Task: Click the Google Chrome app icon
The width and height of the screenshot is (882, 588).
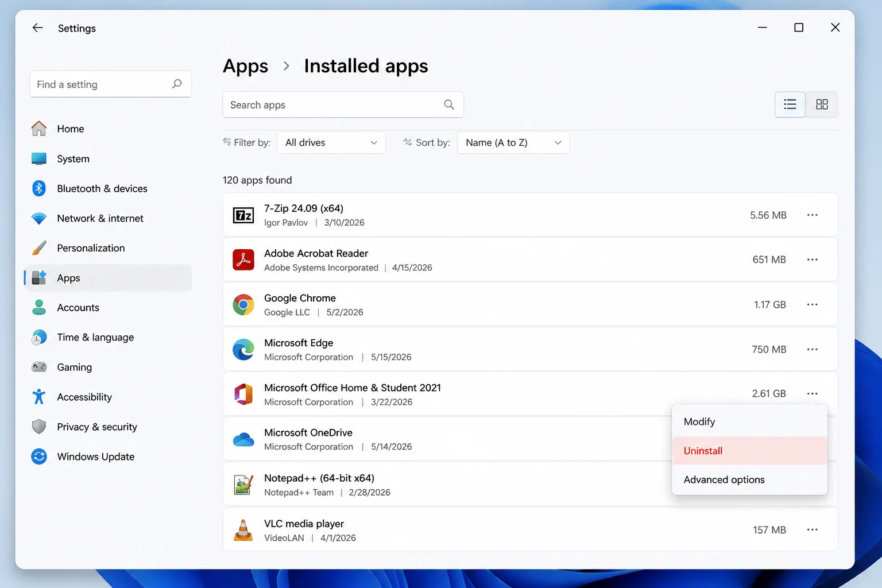Action: (x=243, y=304)
